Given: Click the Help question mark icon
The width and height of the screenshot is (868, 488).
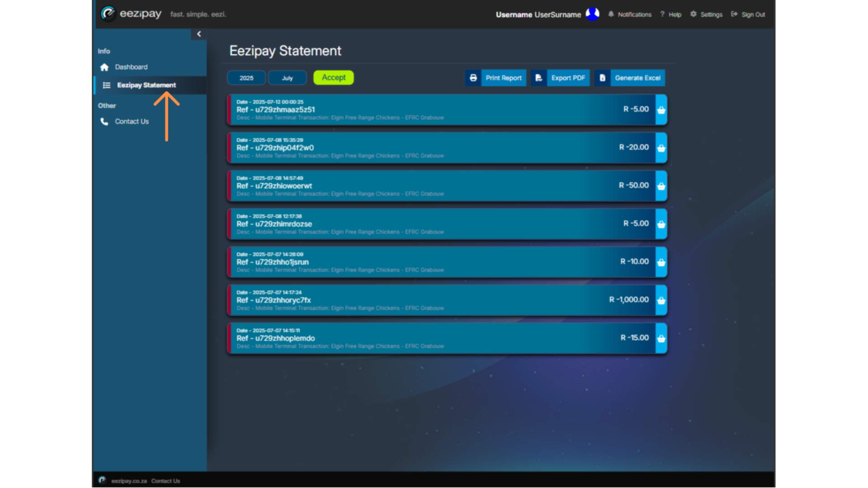Looking at the screenshot, I should coord(662,14).
